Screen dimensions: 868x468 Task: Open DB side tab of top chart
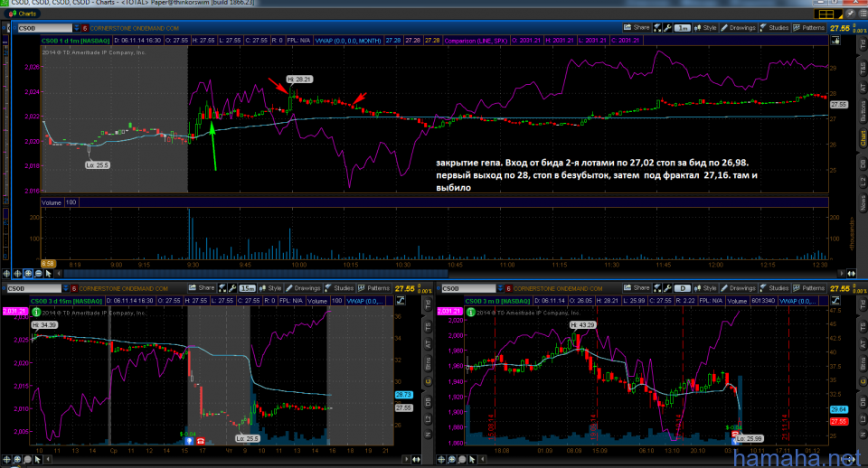coord(863,164)
